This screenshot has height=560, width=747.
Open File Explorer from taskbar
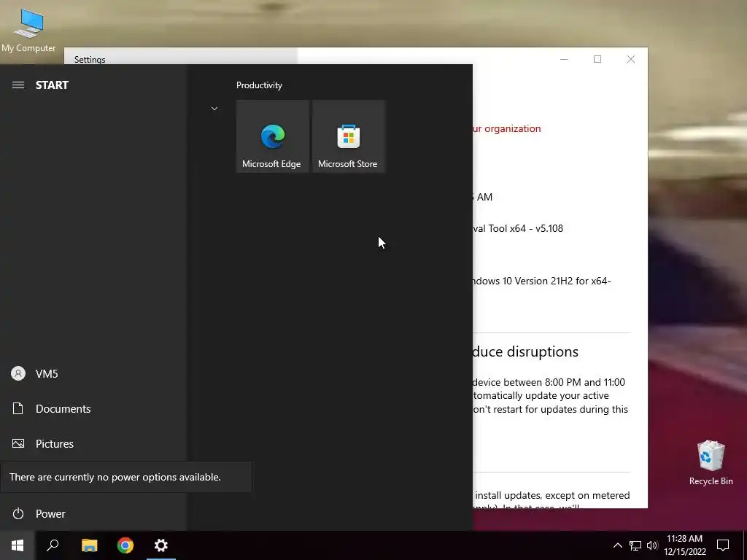[89, 545]
